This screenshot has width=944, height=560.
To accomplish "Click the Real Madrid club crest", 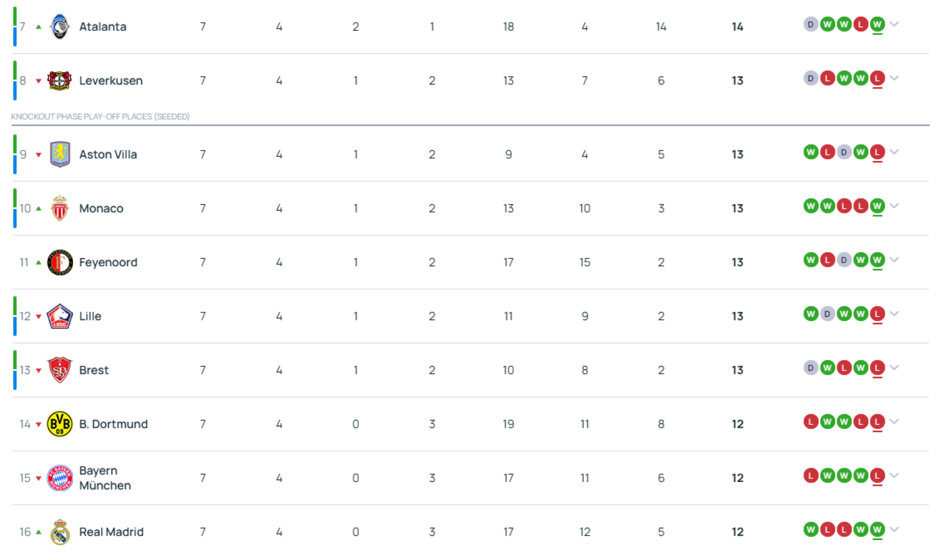I will [61, 531].
